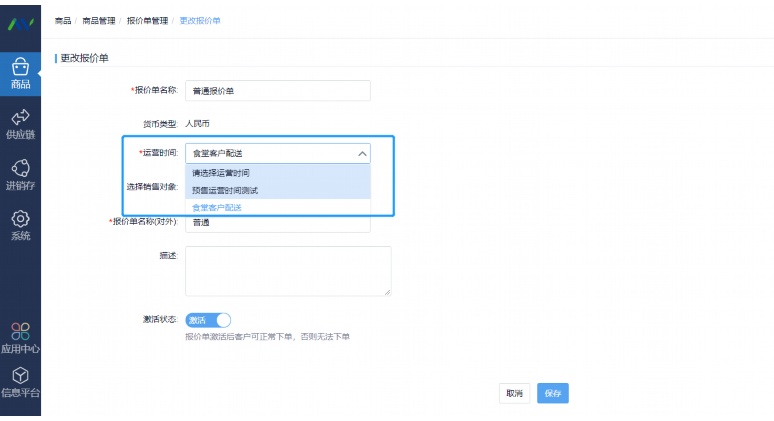Go to 商品 breadcrumb
Viewport: 774px width, 421px height.
pos(63,21)
